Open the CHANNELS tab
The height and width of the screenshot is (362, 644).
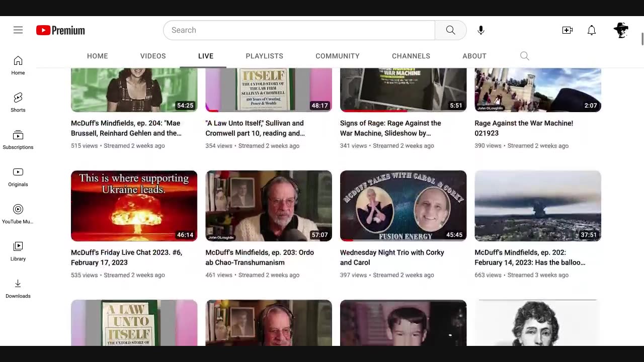(x=411, y=56)
